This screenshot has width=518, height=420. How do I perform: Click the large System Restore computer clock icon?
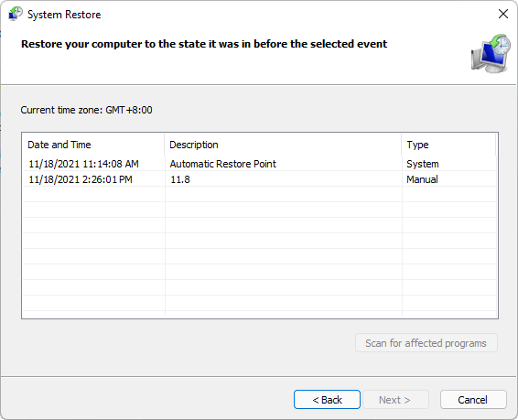(491, 53)
